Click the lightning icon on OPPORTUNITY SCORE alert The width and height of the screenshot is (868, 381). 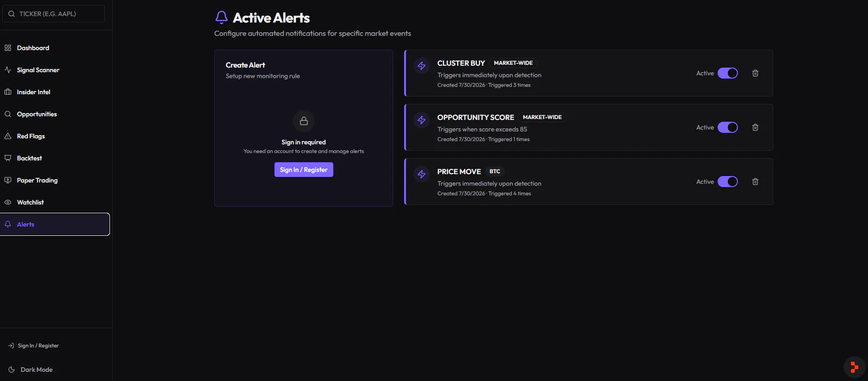422,120
